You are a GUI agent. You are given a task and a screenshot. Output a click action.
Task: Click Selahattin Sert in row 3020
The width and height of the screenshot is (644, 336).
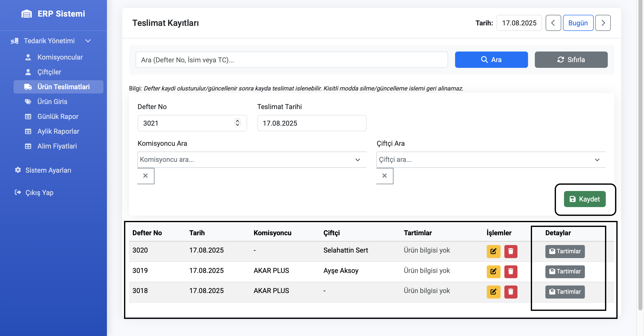pos(346,250)
